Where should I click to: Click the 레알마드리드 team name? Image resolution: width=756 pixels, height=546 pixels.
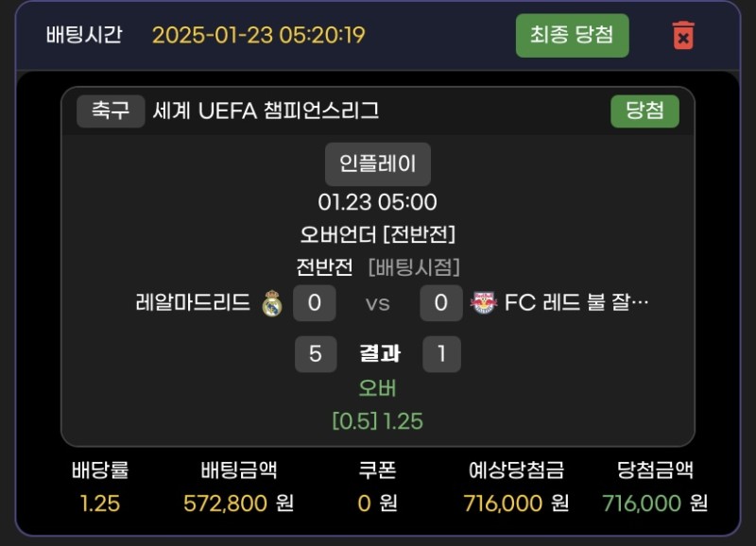(x=194, y=302)
